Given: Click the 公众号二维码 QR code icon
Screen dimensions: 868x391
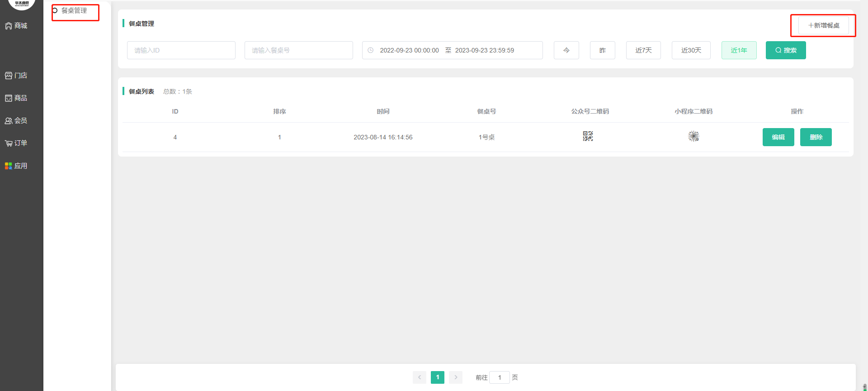Looking at the screenshot, I should pos(588,136).
